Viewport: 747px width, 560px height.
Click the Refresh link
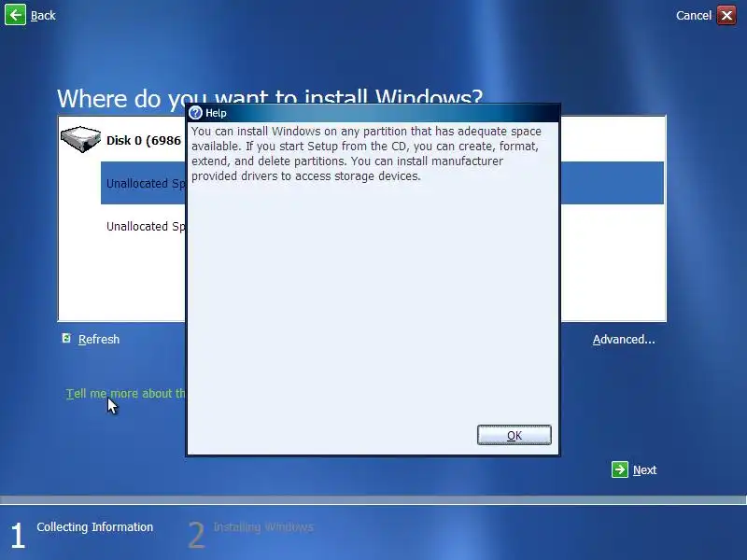click(99, 340)
